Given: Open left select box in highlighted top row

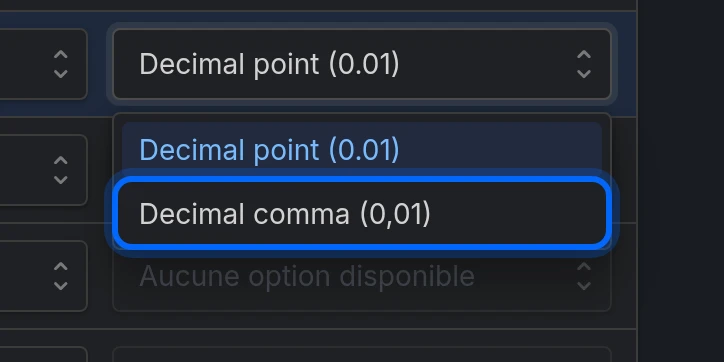Looking at the screenshot, I should (x=43, y=64).
